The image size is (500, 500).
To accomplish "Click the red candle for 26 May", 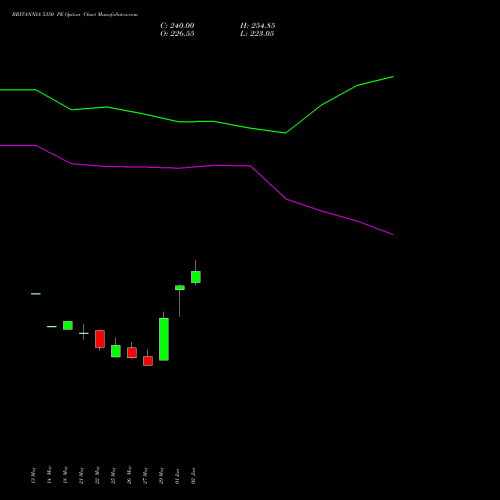I will pyautogui.click(x=132, y=353).
